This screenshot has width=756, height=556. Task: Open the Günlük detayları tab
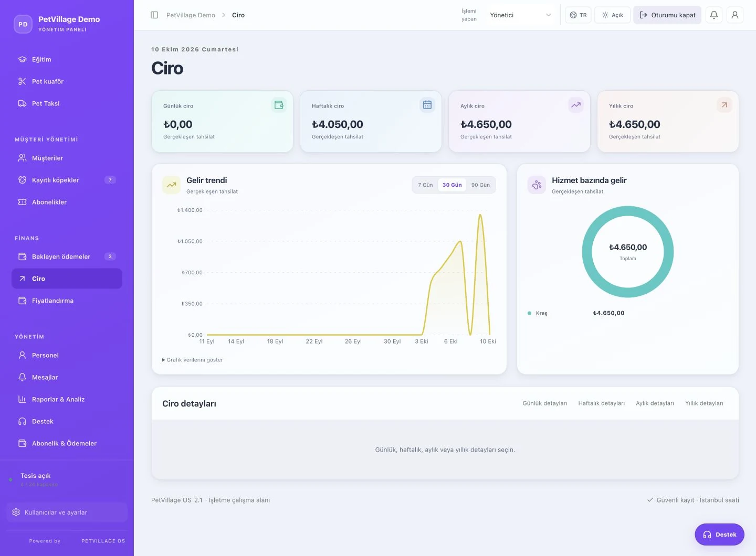pyautogui.click(x=545, y=403)
